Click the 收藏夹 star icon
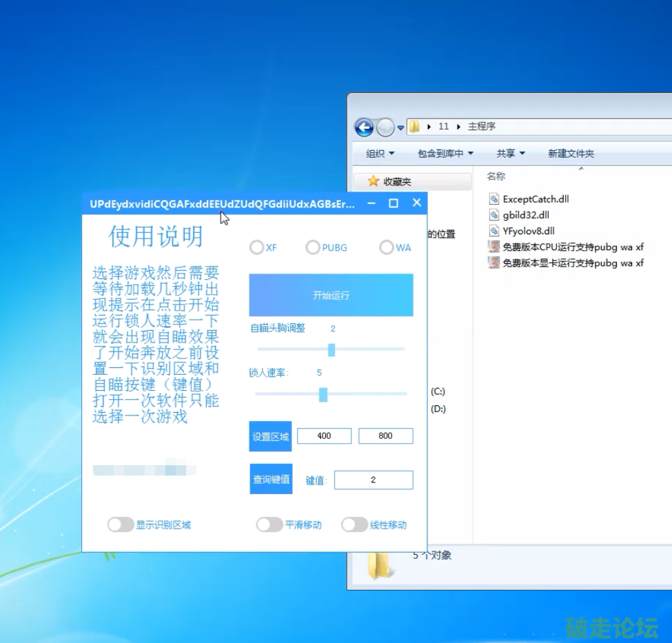The image size is (672, 643). click(x=374, y=181)
